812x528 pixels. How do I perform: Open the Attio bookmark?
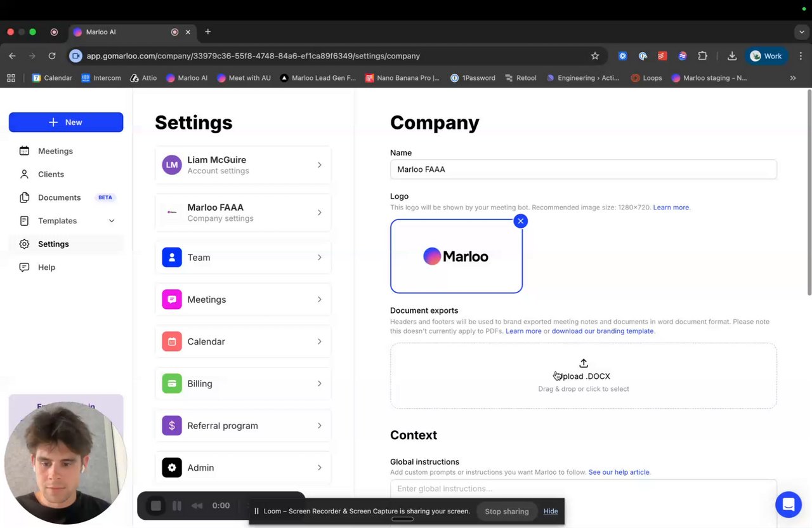[143, 78]
